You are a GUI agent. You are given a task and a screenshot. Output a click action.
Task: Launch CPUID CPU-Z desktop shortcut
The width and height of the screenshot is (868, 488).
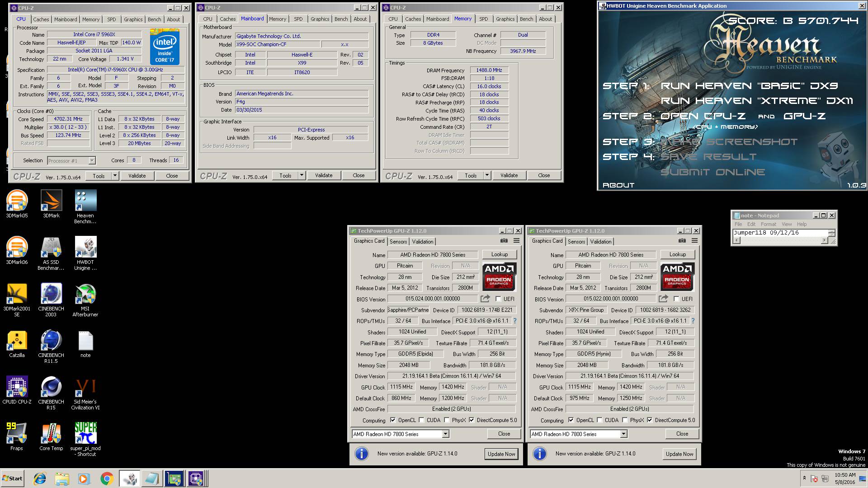[17, 390]
